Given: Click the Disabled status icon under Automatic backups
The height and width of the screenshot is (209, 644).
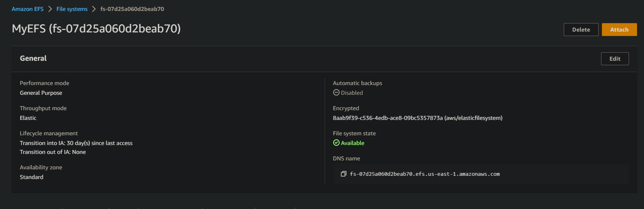Looking at the screenshot, I should tap(336, 92).
